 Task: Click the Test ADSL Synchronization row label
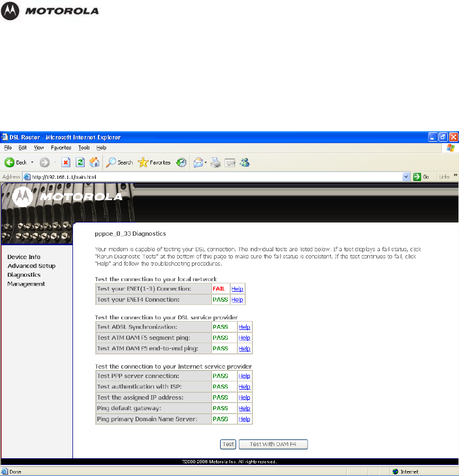click(137, 327)
